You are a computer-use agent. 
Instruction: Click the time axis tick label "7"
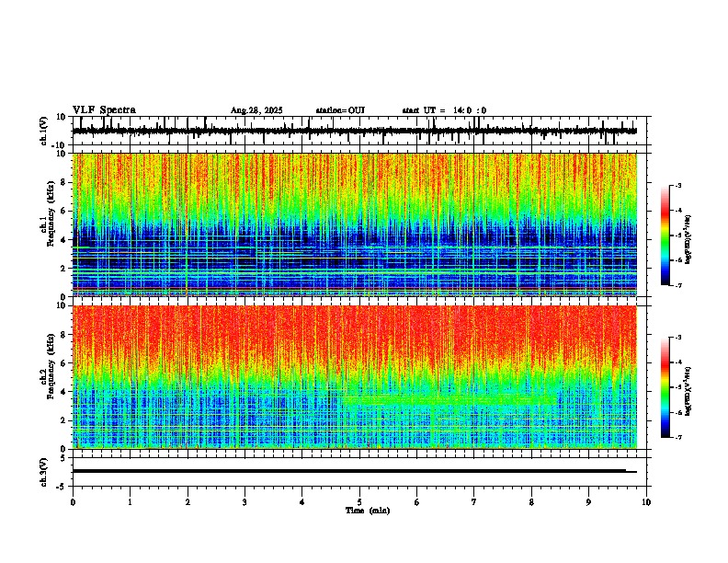[474, 502]
